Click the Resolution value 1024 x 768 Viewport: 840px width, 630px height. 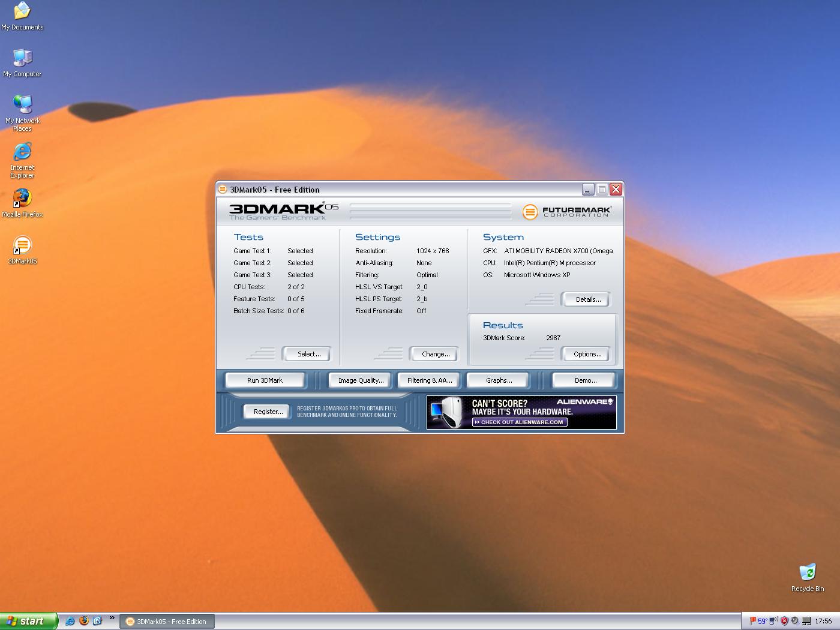(433, 251)
